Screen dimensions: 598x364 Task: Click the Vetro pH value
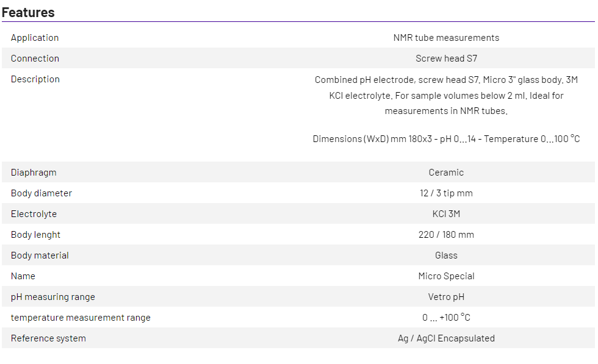point(446,297)
